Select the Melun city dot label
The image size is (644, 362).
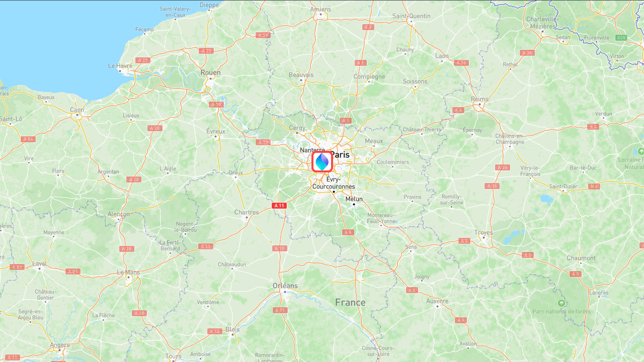pyautogui.click(x=354, y=199)
